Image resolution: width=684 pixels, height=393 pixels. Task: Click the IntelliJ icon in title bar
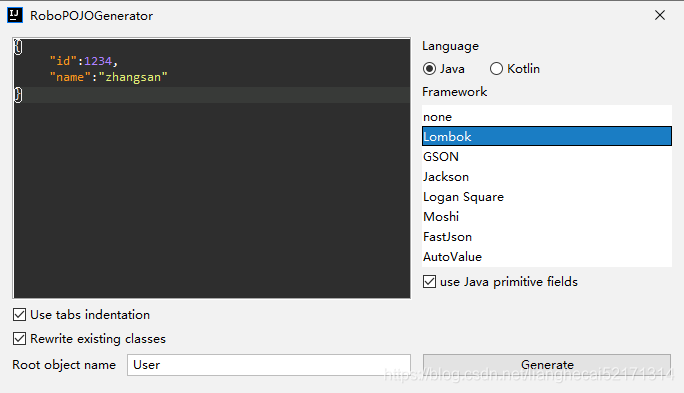[15, 15]
